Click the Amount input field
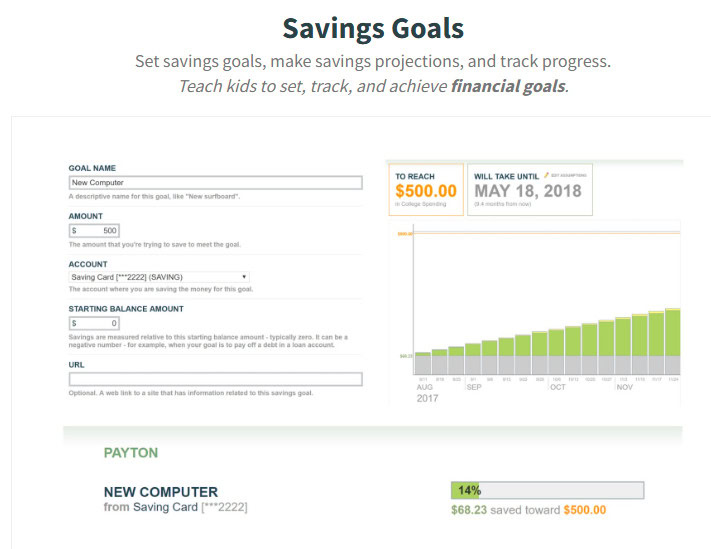Viewport: 711px width, 549px height. coord(95,230)
